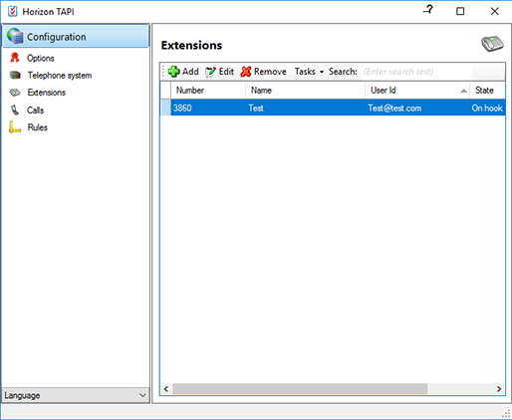512x420 pixels.
Task: Open the Language dropdown
Action: click(76, 395)
